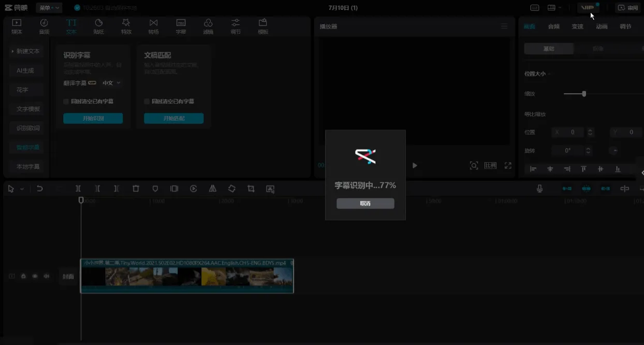Open the 菜单 dropdown menu
The height and width of the screenshot is (345, 644).
tap(49, 8)
